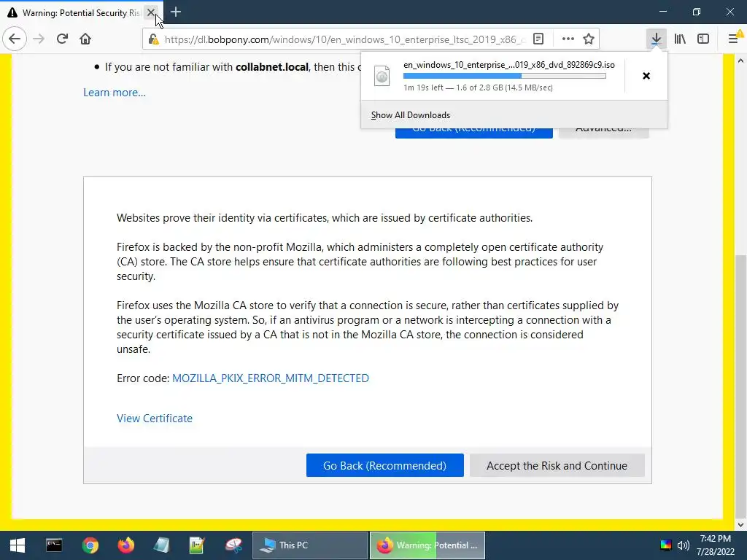Open the Learn more... link
The height and width of the screenshot is (560, 747).
(115, 93)
